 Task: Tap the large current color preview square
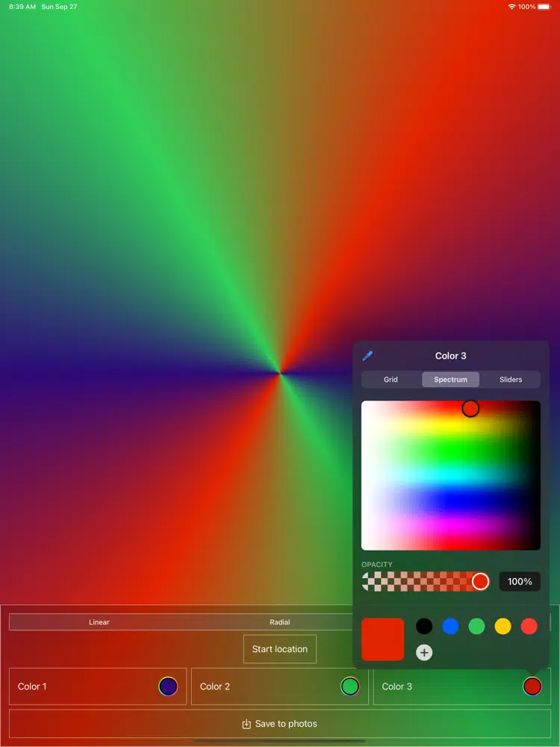click(x=382, y=639)
